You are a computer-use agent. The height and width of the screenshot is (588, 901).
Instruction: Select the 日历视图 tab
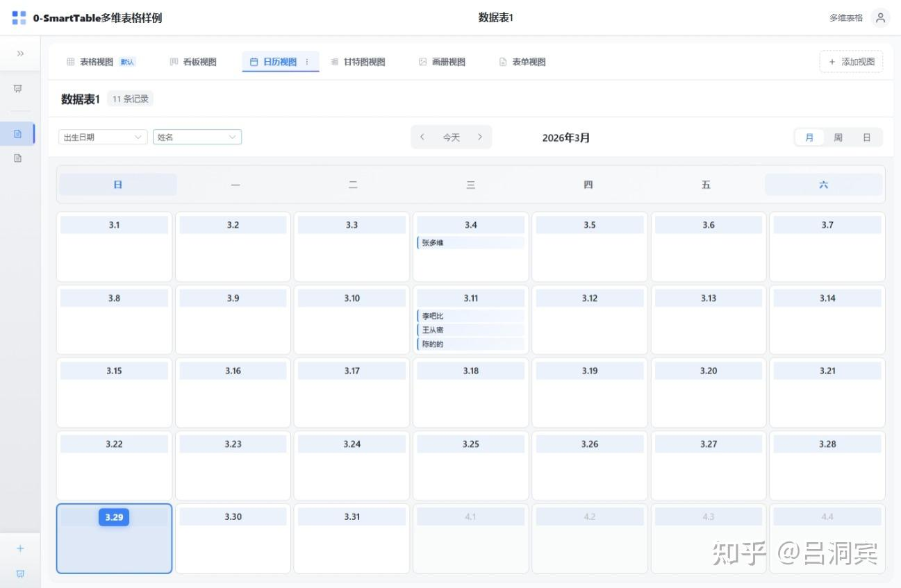point(280,62)
